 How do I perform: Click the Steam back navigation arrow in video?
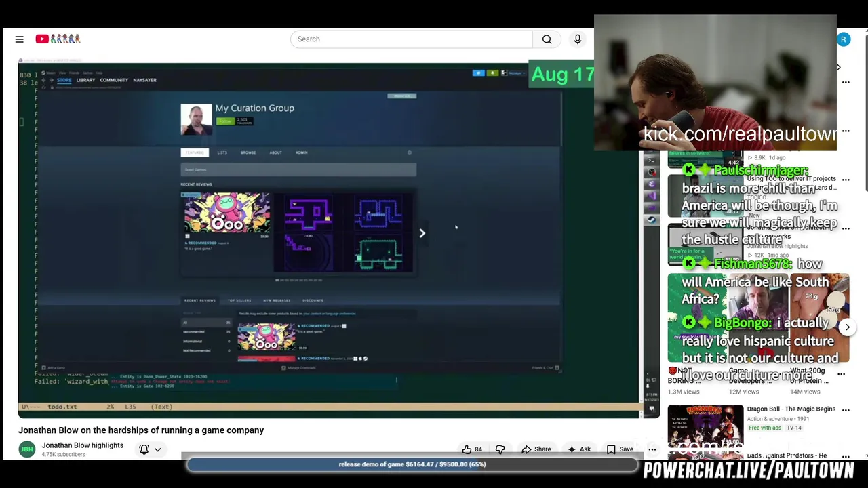43,80
